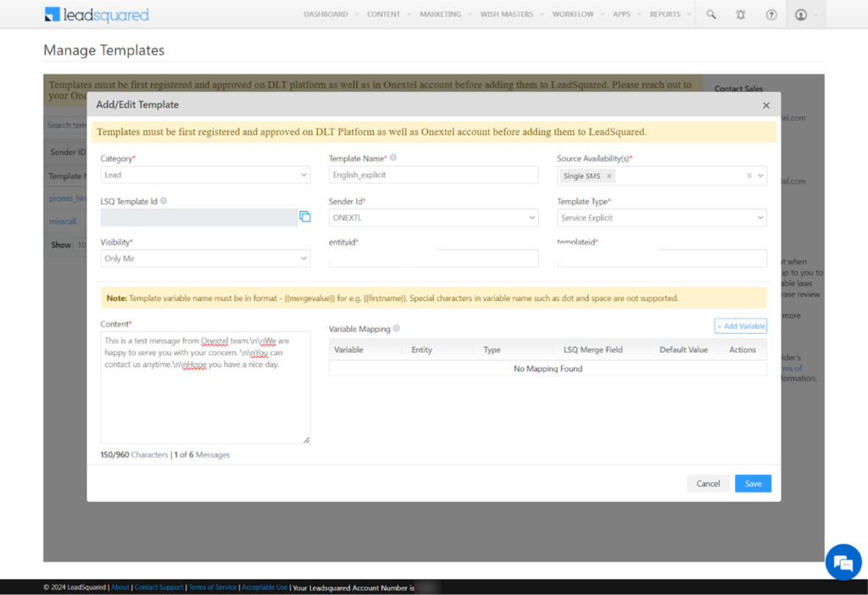Click the Add Variable button
The width and height of the screenshot is (868, 595).
[x=741, y=326]
